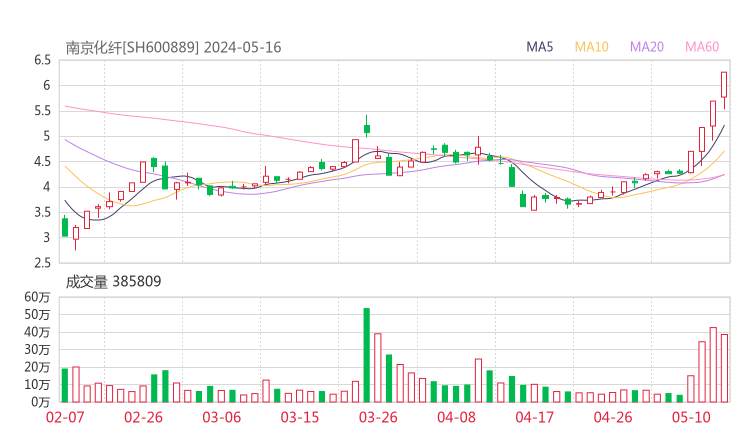740x440 pixels.
Task: Click the 5.5 price axis label
Action: click(x=42, y=111)
